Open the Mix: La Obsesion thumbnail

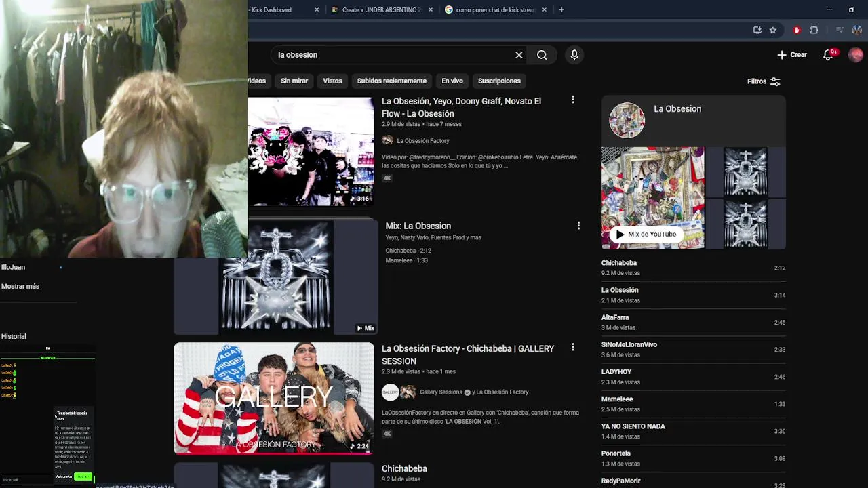[275, 277]
